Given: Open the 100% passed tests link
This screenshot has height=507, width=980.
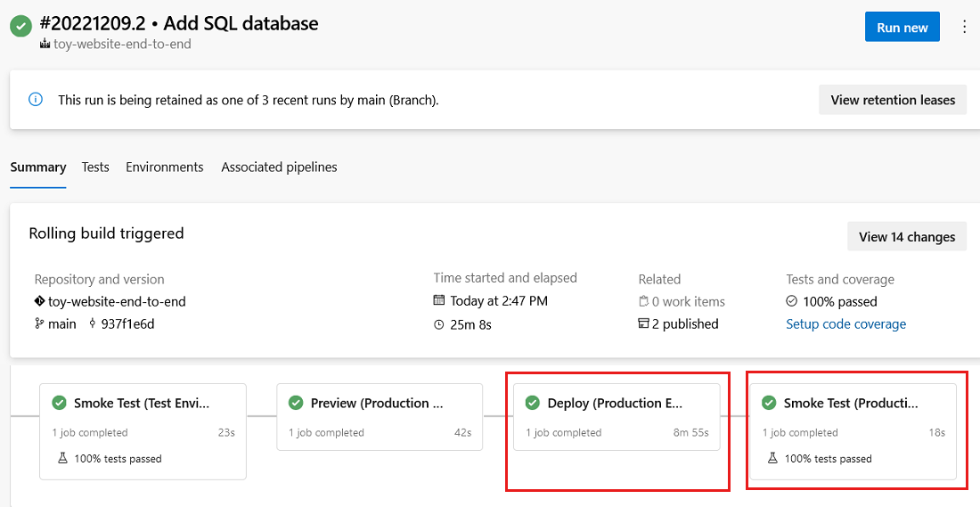Looking at the screenshot, I should [x=839, y=301].
